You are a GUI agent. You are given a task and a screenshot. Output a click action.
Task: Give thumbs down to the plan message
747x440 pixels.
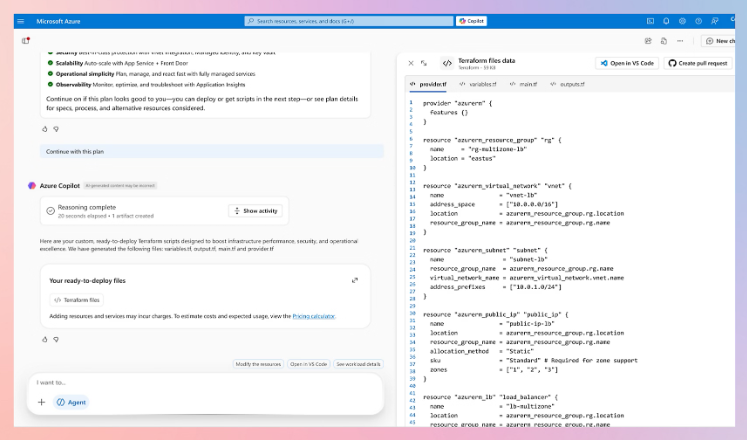pos(56,129)
